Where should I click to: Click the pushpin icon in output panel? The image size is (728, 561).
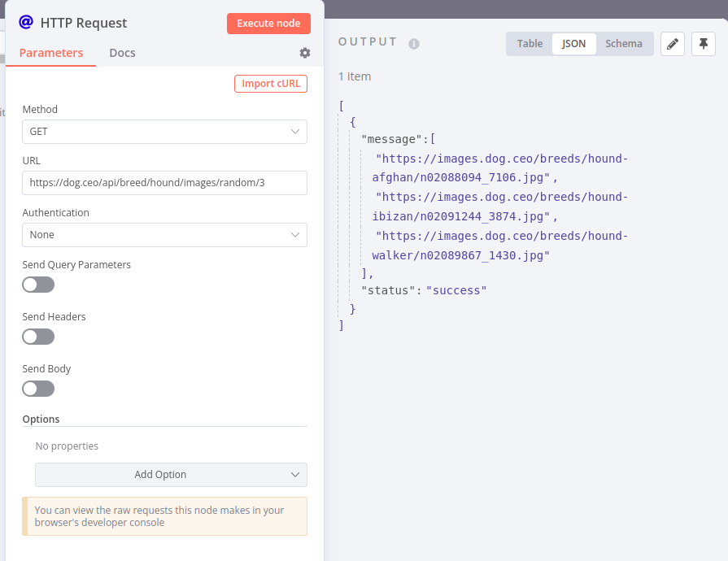703,44
